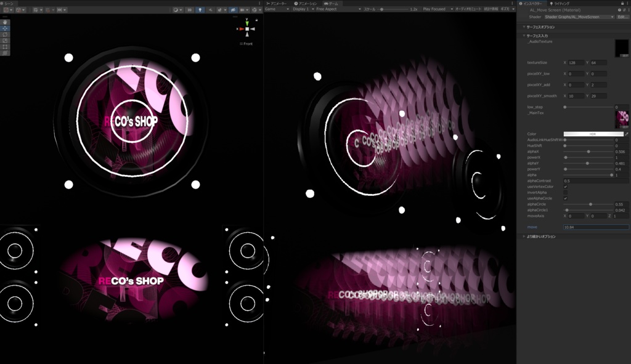Open scene Gizmos sphere menu
This screenshot has height=364, width=631.
(256, 10)
